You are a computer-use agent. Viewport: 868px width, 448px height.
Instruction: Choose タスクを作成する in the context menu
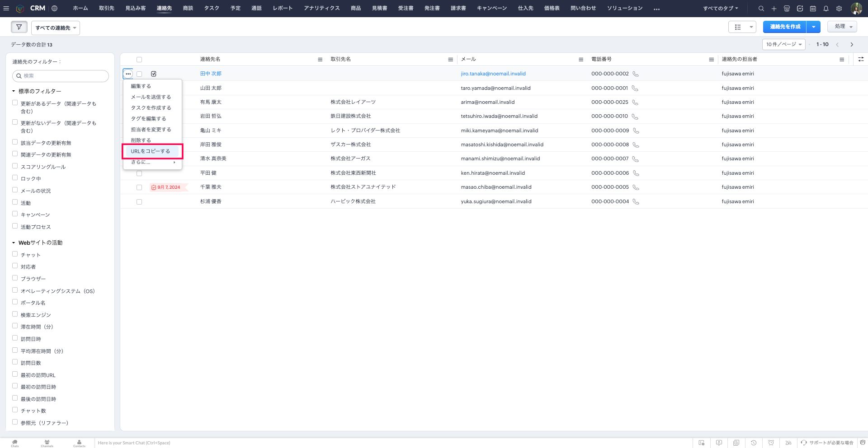(x=153, y=108)
